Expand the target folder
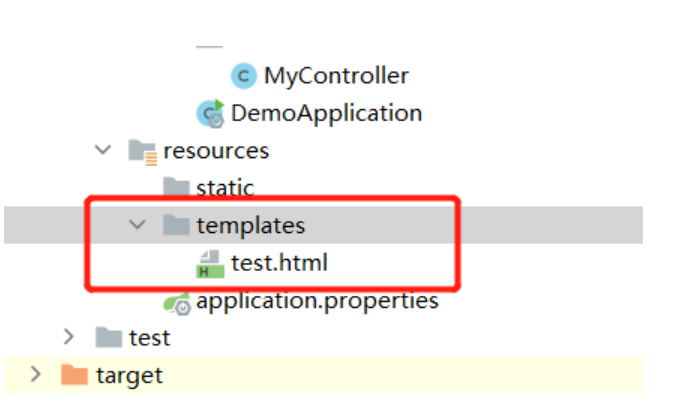The height and width of the screenshot is (410, 676). [36, 375]
